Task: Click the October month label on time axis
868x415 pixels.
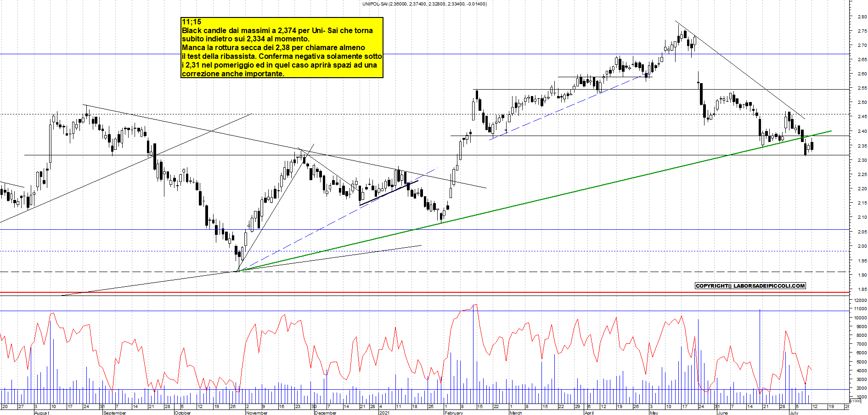Action: pos(183,413)
